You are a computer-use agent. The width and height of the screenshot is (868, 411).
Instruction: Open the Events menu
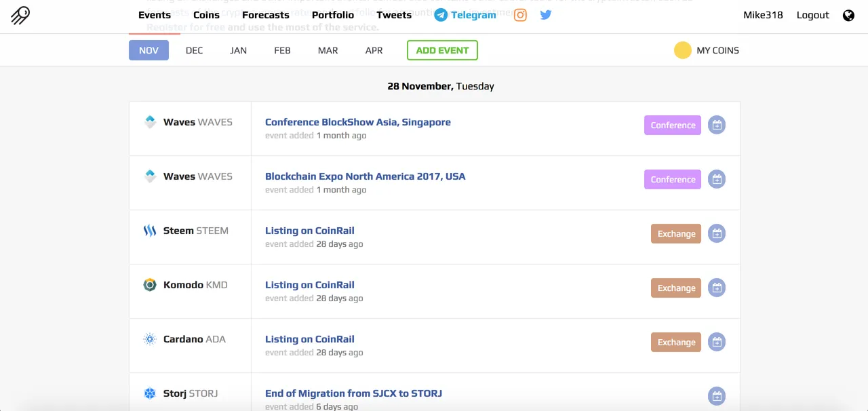(x=155, y=15)
